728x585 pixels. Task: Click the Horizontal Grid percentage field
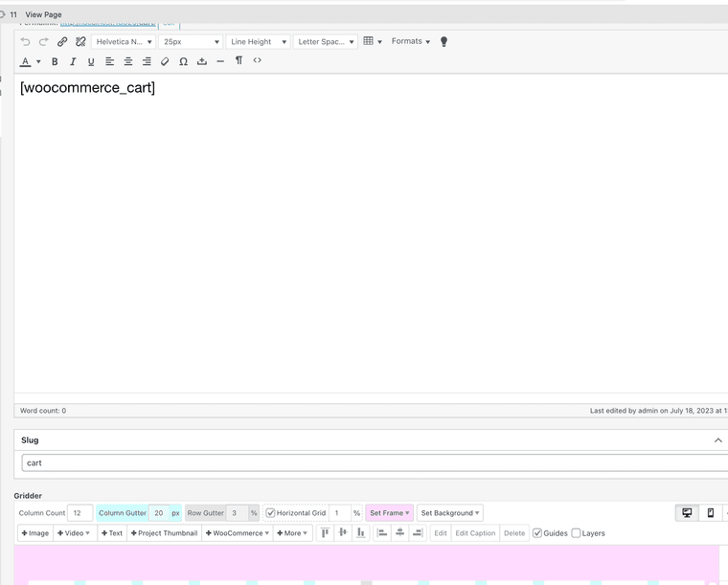340,513
